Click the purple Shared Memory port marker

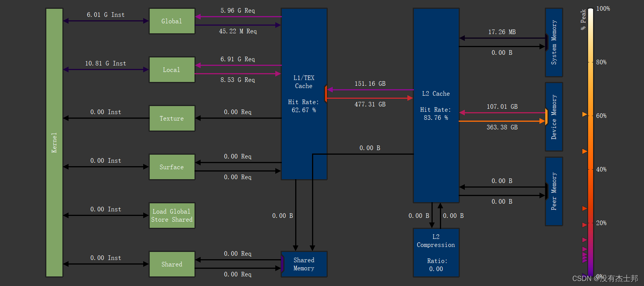pyautogui.click(x=283, y=264)
